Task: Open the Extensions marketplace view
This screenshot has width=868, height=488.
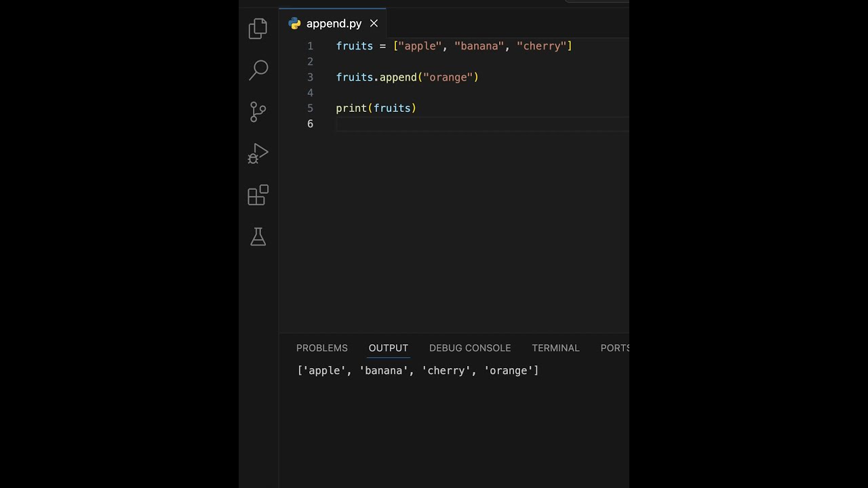Action: coord(258,195)
